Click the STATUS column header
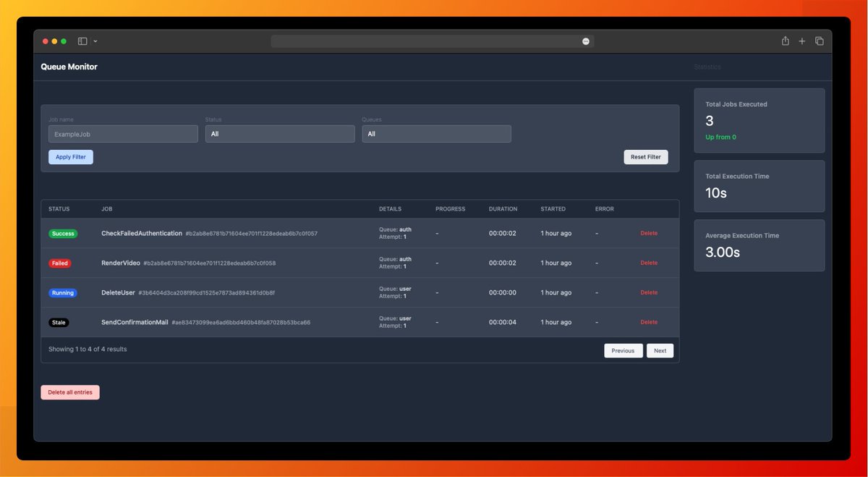Viewport: 868px width, 477px height. pyautogui.click(x=59, y=209)
